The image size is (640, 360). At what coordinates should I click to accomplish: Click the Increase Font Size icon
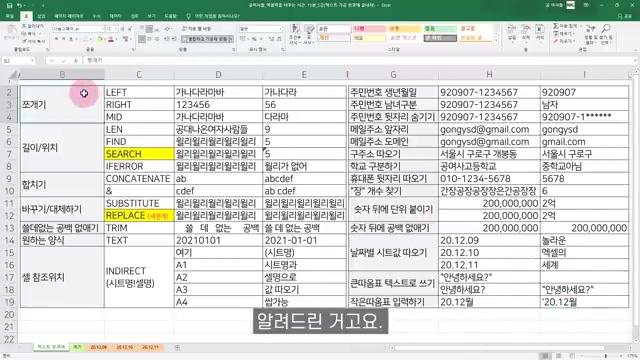tap(122, 29)
